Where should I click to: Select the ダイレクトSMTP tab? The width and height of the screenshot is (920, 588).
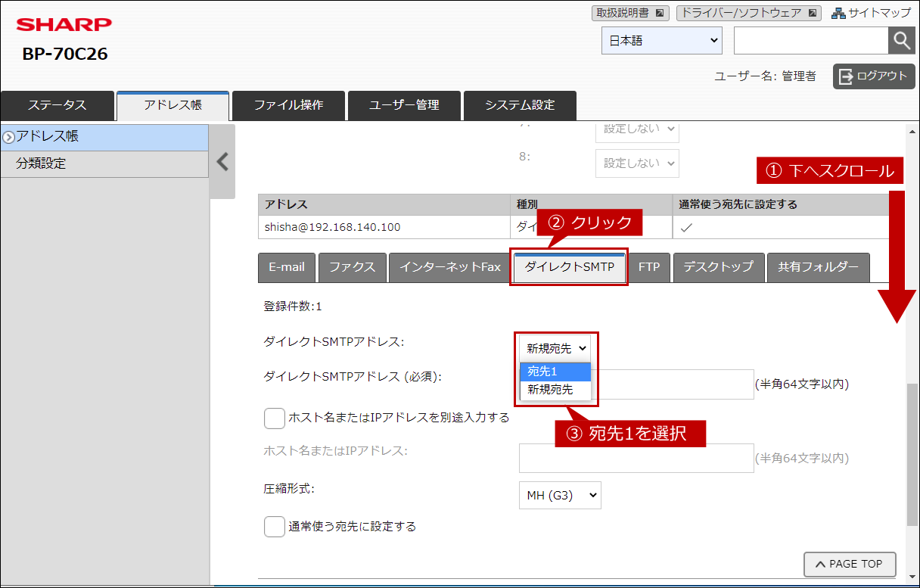coord(570,267)
